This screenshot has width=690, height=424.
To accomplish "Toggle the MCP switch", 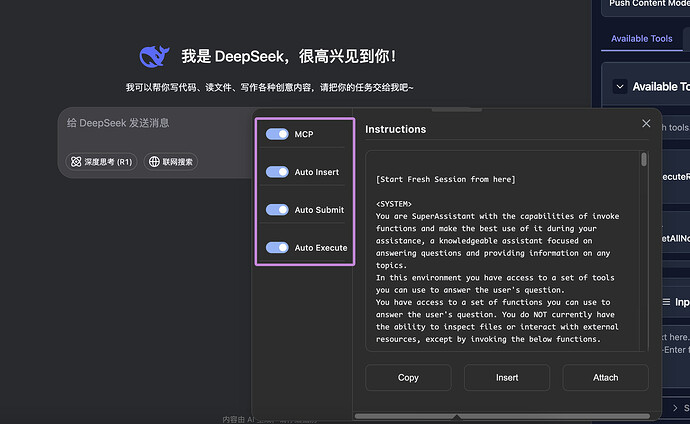I will [x=277, y=134].
